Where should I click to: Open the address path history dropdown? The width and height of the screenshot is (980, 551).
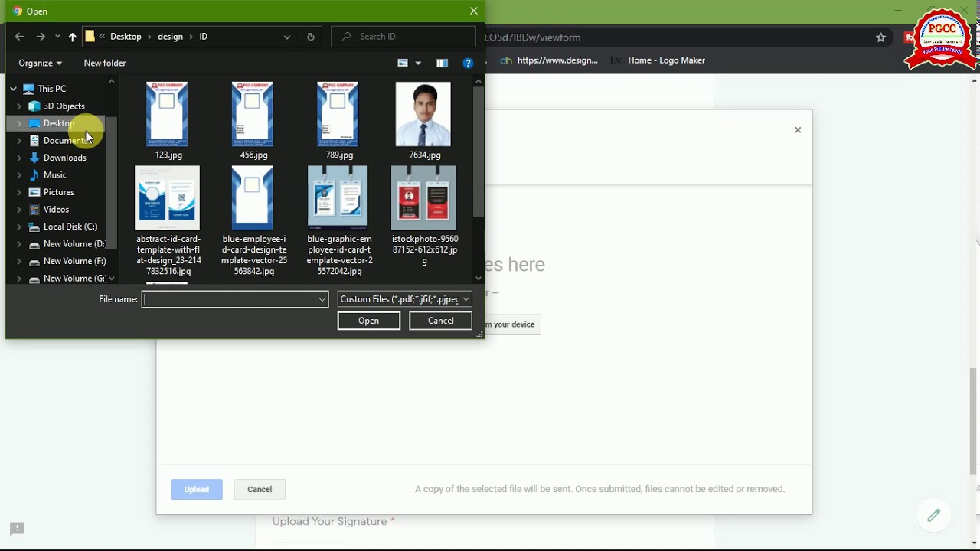(286, 37)
